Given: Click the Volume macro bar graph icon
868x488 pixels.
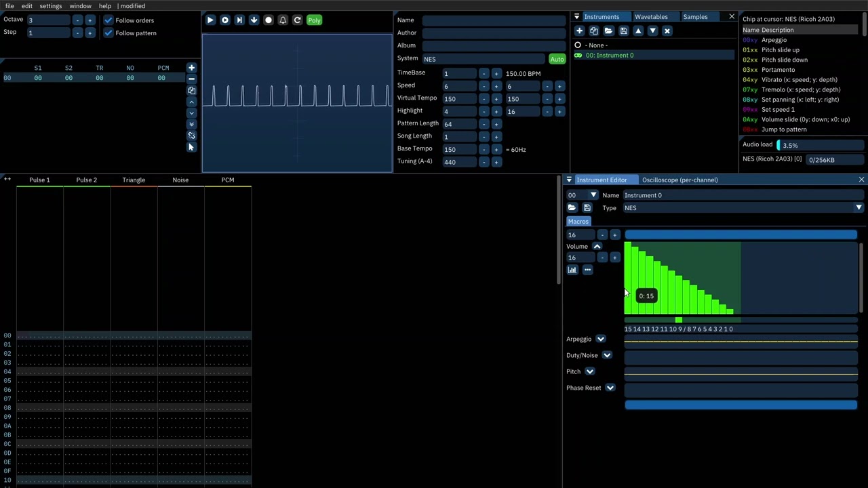Looking at the screenshot, I should [x=572, y=270].
